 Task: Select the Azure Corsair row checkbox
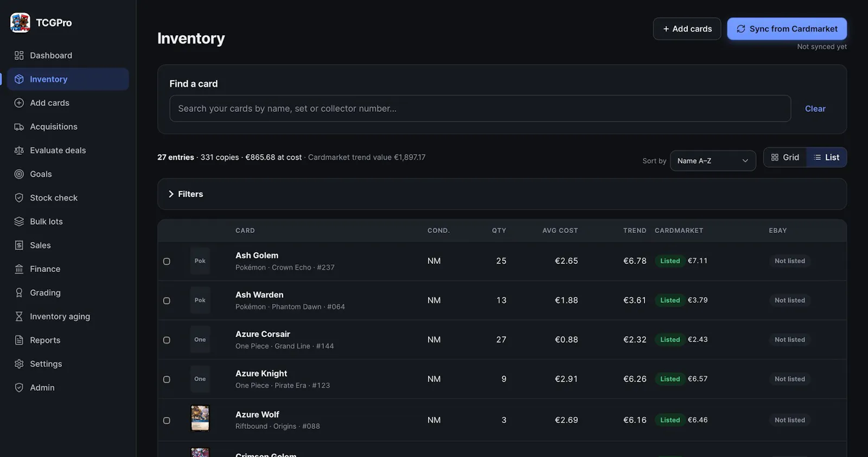pyautogui.click(x=167, y=340)
